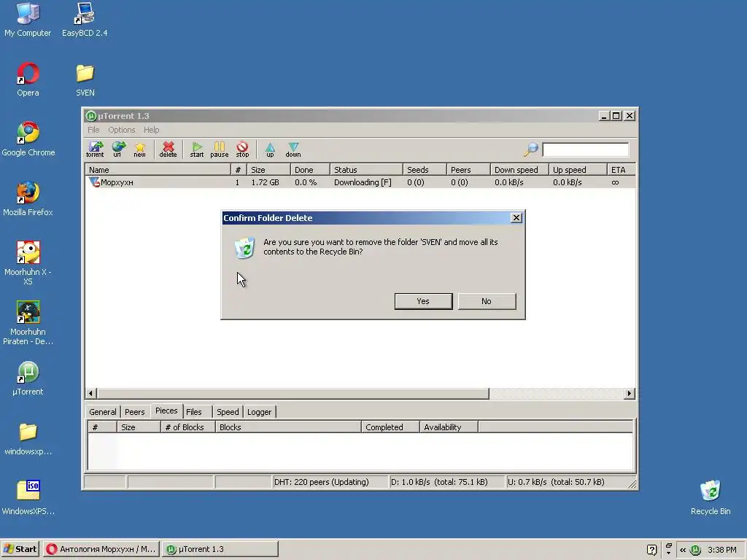Screen dimensions: 747x560
Task: Click the move down arrow icon
Action: (x=293, y=149)
